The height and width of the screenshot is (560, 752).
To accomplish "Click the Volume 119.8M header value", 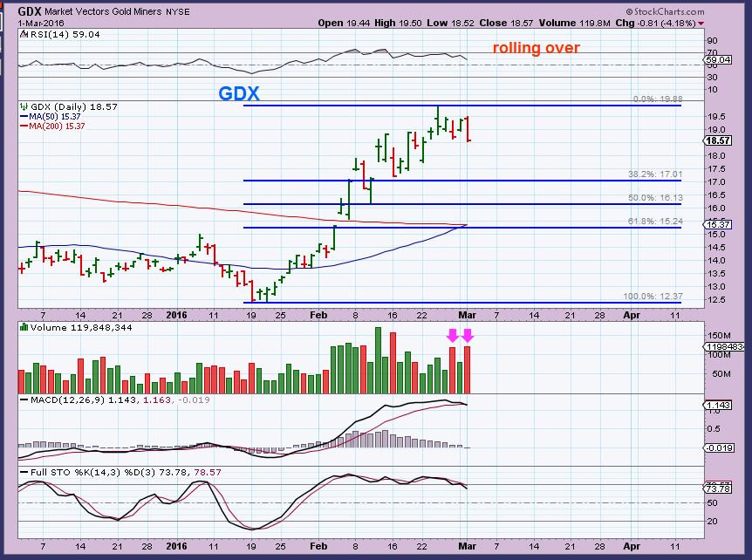I will [x=574, y=23].
